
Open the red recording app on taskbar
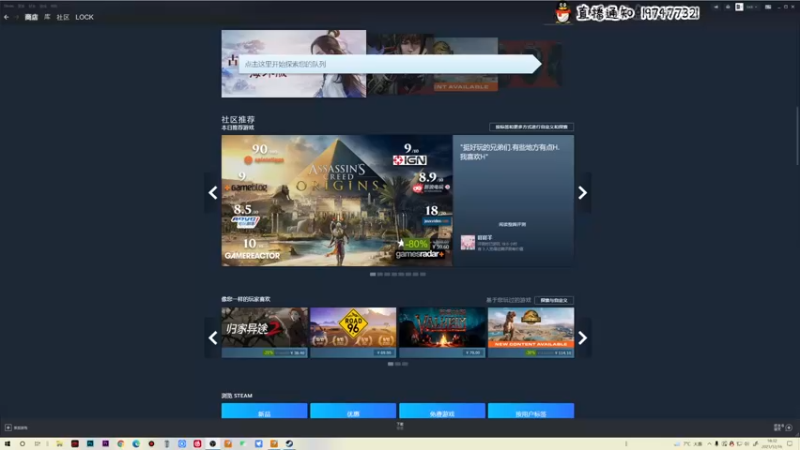click(x=152, y=444)
